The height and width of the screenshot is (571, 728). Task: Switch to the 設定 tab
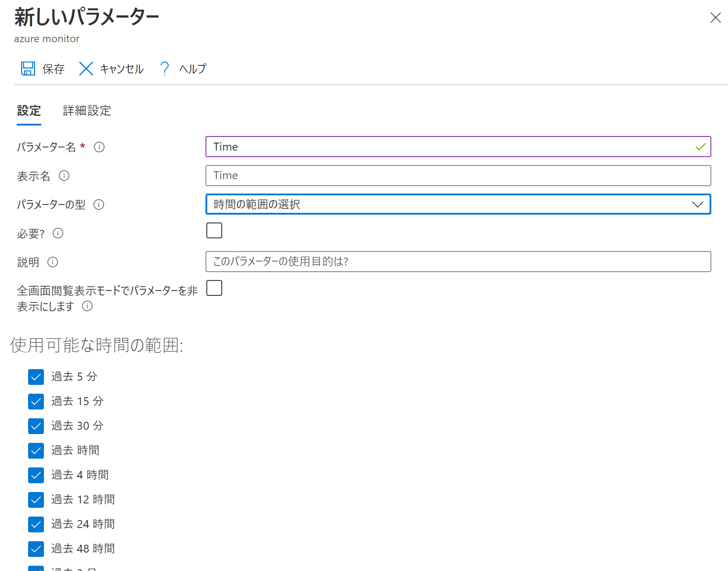[29, 111]
